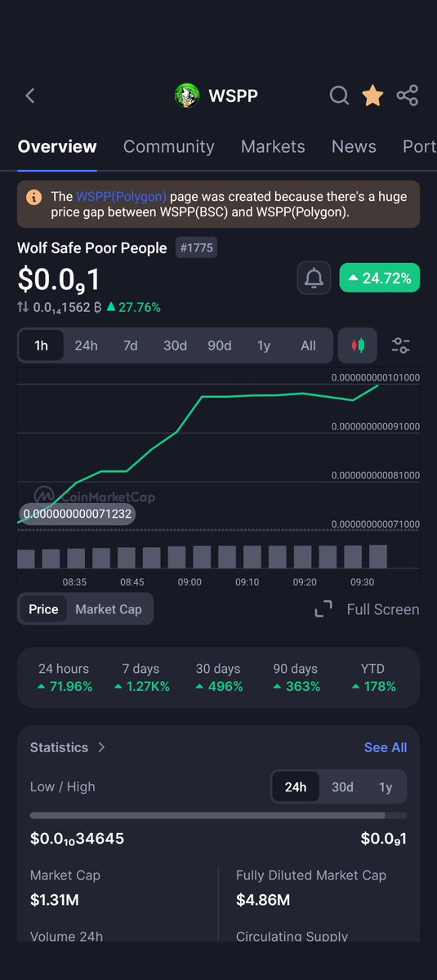Toggle the favorite star for WSPP
Viewport: 437px width, 980px height.
(372, 96)
